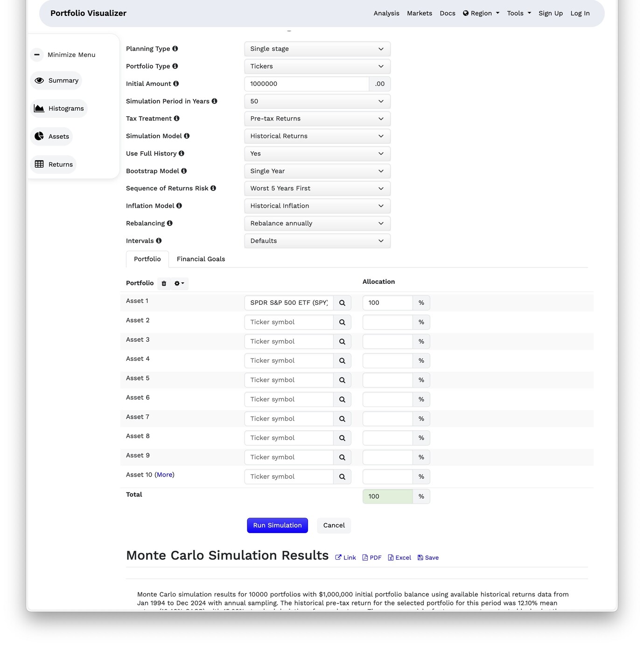Open the Rebalancing dropdown

click(317, 223)
